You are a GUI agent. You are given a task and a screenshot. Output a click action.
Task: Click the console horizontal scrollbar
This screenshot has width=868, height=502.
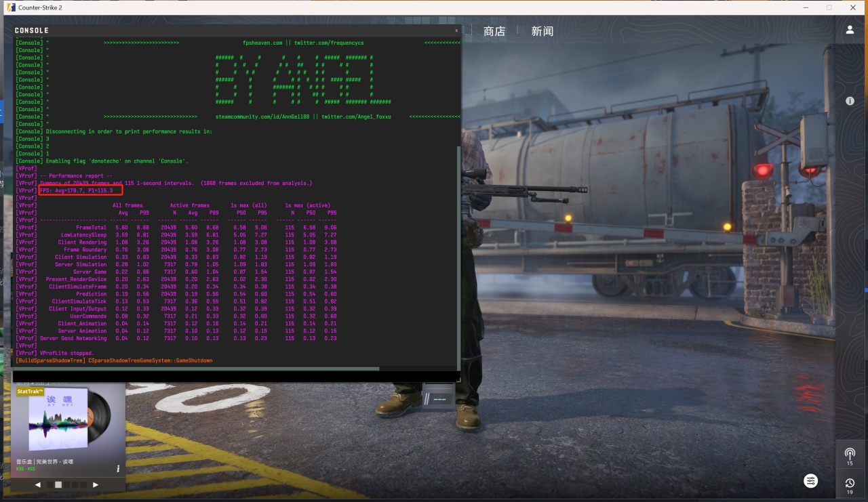(197, 369)
